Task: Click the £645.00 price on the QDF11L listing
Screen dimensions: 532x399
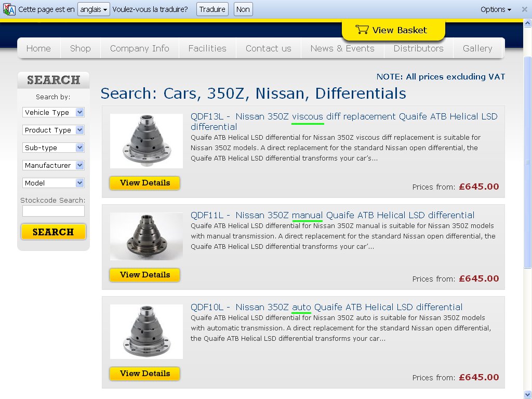Action: [x=478, y=278]
